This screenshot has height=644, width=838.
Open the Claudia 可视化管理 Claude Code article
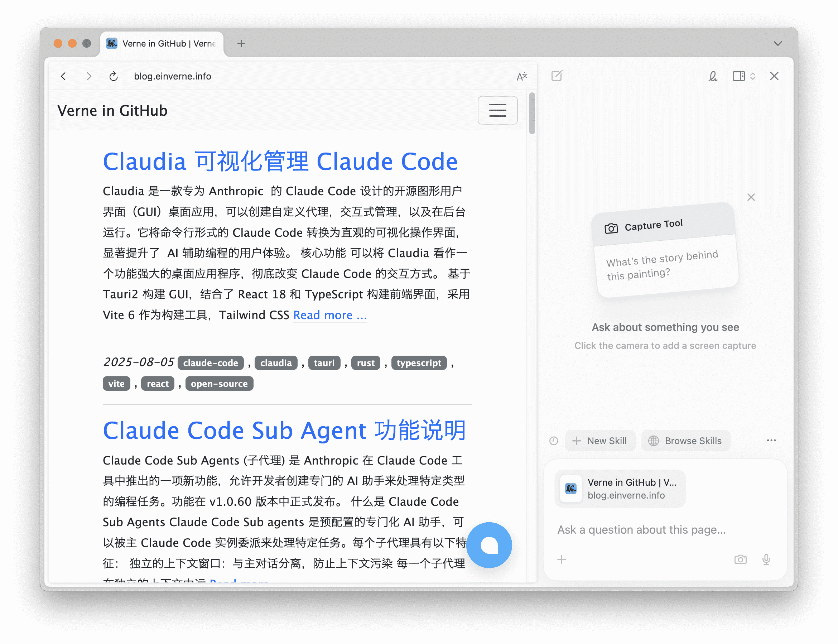coord(280,162)
